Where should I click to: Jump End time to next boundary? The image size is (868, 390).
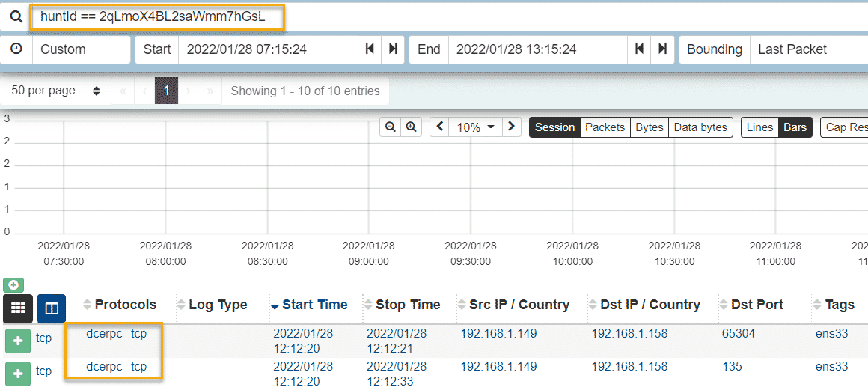point(661,49)
